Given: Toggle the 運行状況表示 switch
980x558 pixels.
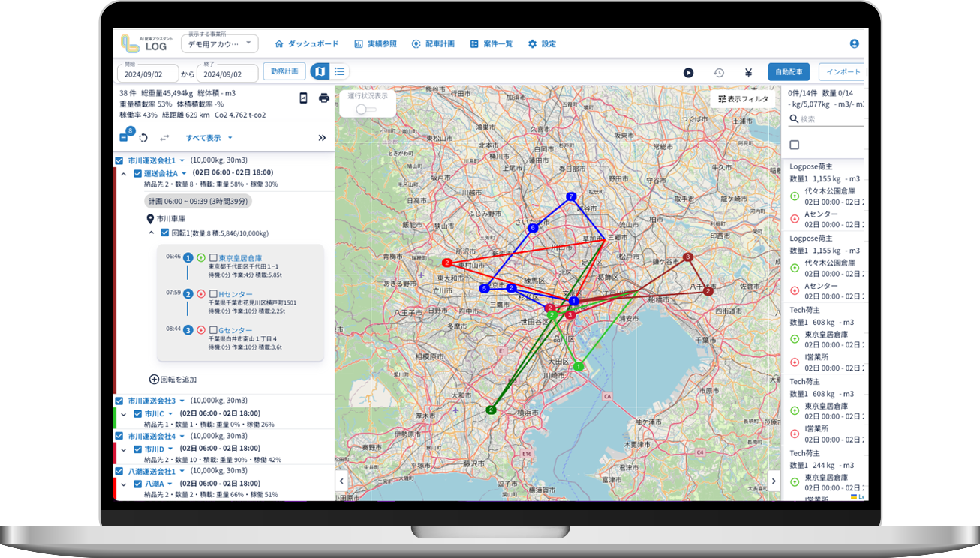Looking at the screenshot, I should 365,109.
